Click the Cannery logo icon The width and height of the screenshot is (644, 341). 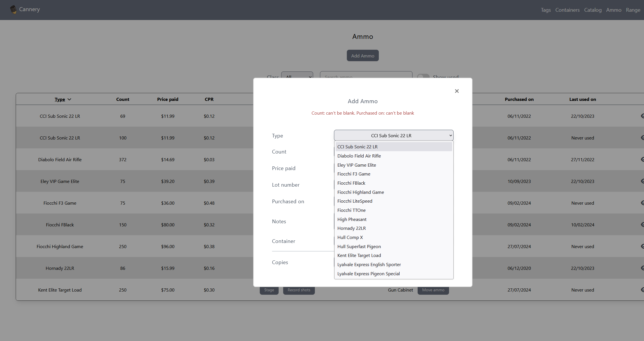click(13, 9)
